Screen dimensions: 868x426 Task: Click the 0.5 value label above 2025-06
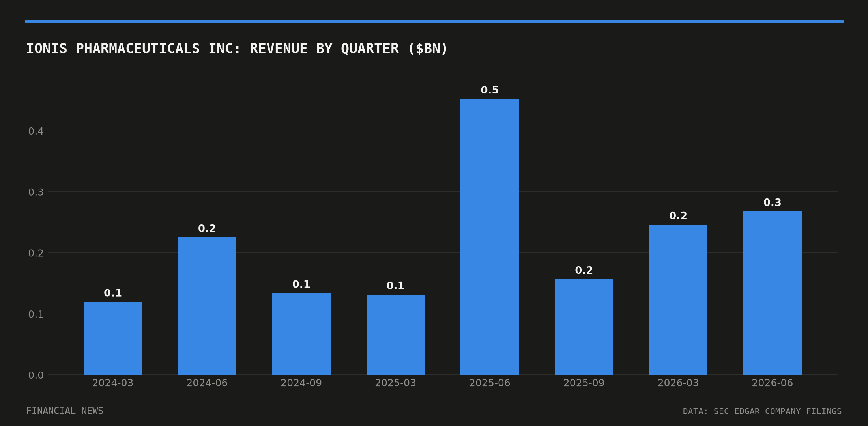[x=490, y=90]
